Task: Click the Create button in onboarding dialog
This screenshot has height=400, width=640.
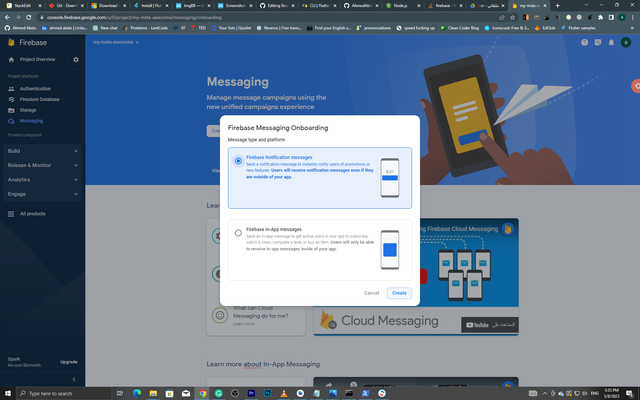Action: click(399, 293)
